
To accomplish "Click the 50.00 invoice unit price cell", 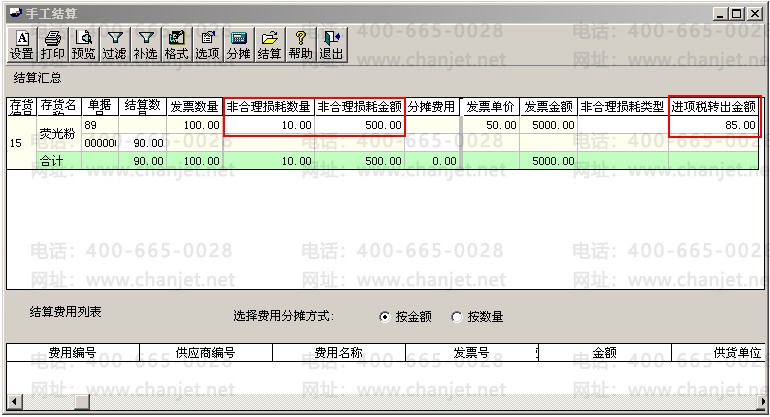I will [490, 125].
